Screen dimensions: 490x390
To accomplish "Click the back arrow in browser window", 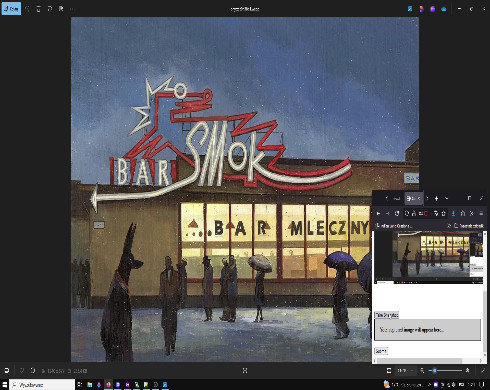I will click(379, 213).
